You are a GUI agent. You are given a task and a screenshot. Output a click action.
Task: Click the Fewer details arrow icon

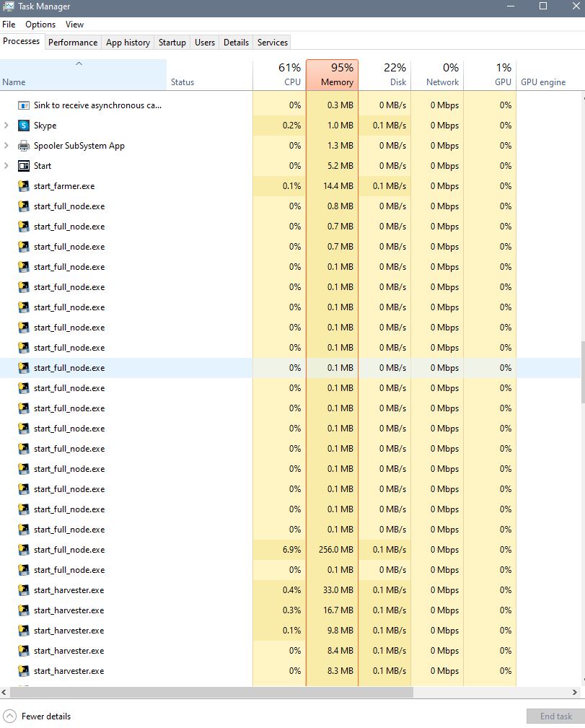pyautogui.click(x=10, y=716)
